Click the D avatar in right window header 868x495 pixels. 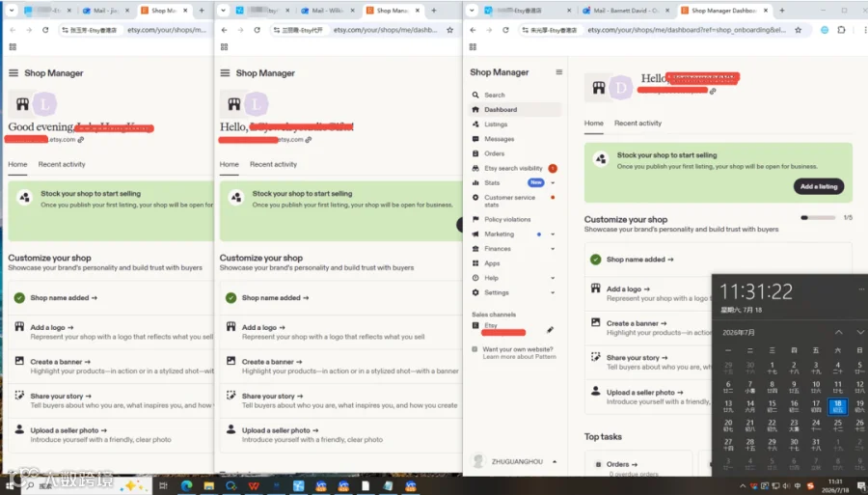coord(621,88)
